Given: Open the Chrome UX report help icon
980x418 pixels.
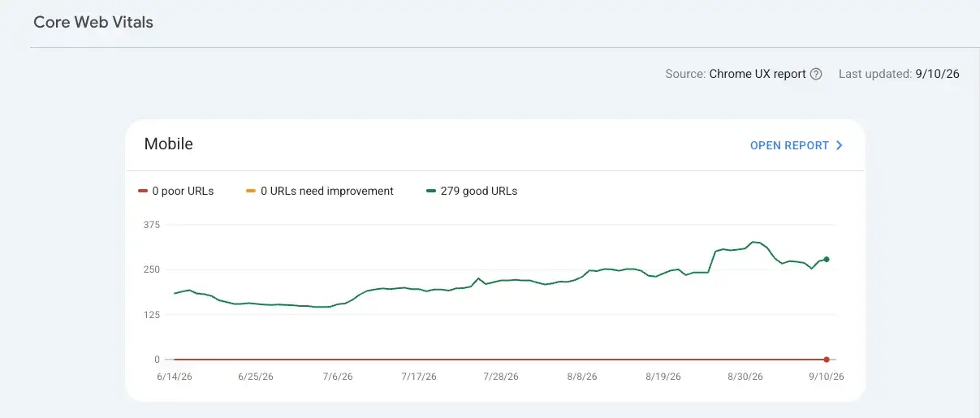Looking at the screenshot, I should [x=816, y=74].
